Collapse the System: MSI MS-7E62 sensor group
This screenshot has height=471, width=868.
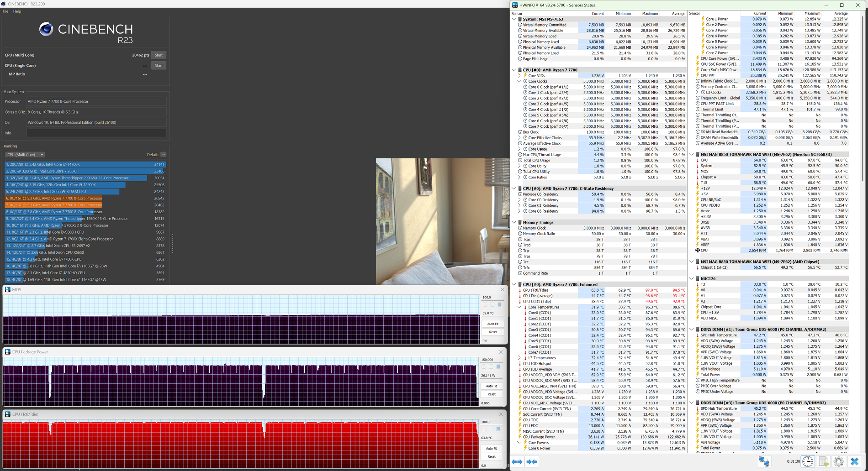click(514, 19)
